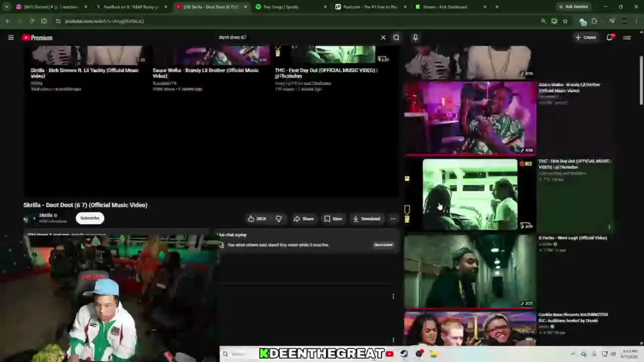Switch to the Punt.com browser tab

tap(370, 7)
